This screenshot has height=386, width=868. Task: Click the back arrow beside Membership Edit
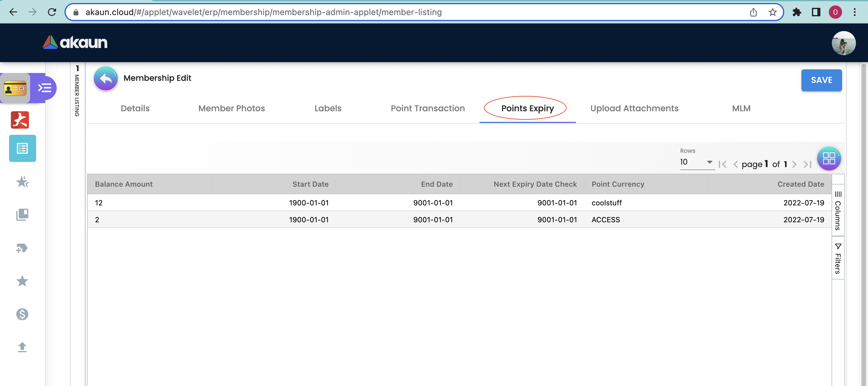point(105,78)
